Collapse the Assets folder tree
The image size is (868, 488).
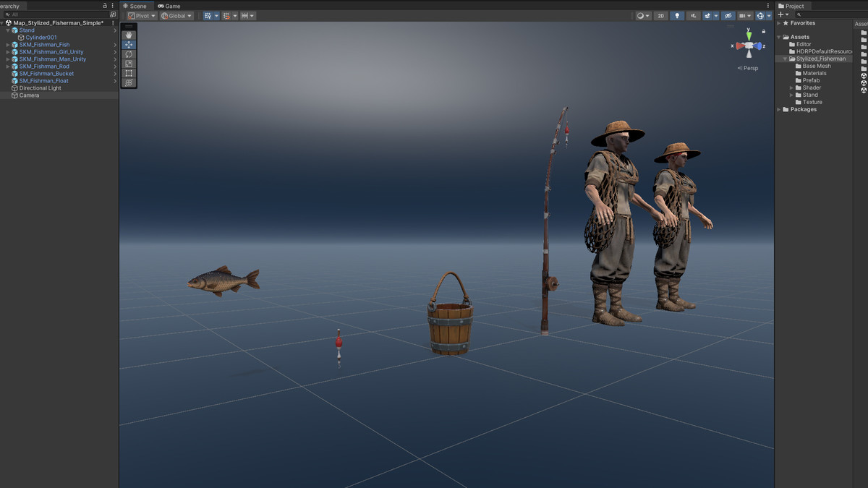[779, 37]
